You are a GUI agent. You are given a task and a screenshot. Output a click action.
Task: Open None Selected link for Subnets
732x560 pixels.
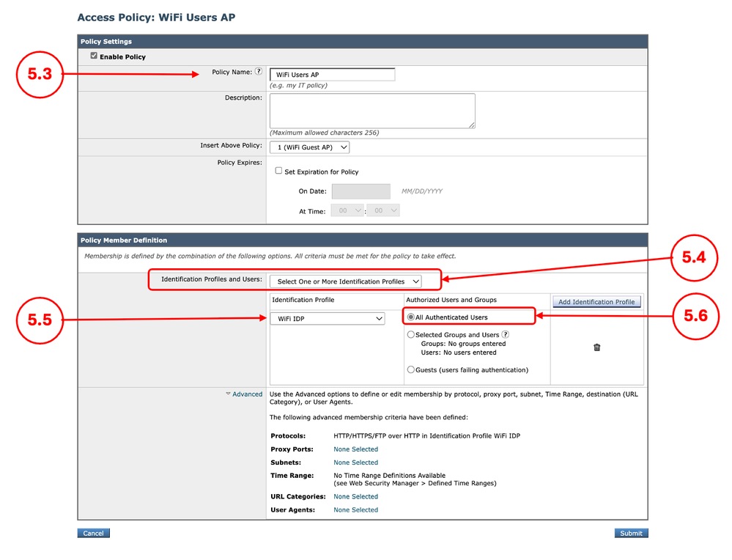355,462
